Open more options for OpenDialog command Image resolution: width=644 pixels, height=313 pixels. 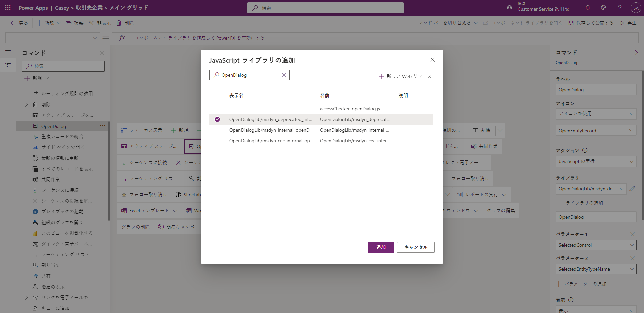point(102,126)
